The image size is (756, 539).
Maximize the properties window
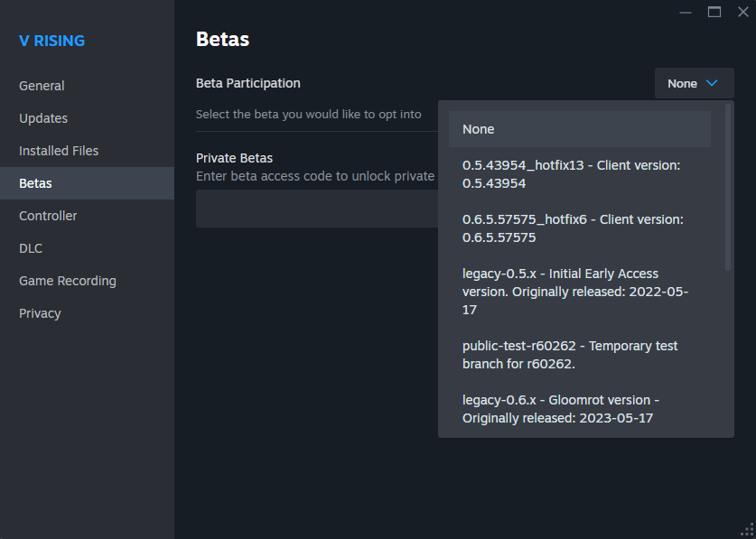(x=714, y=12)
